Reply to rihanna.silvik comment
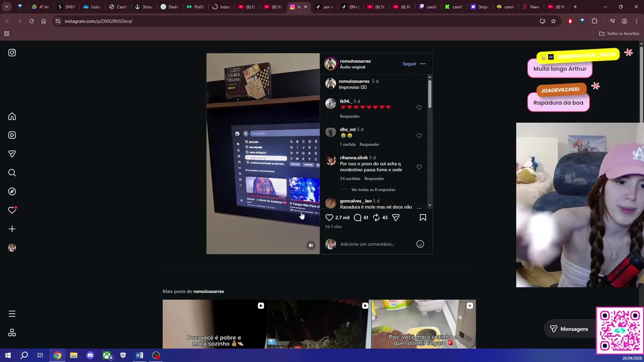 point(374,178)
